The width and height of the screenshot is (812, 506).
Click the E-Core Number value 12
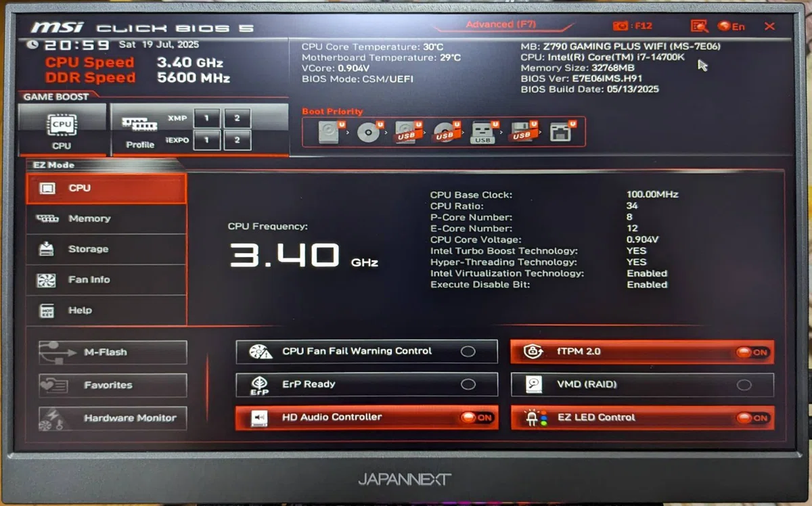pos(632,228)
